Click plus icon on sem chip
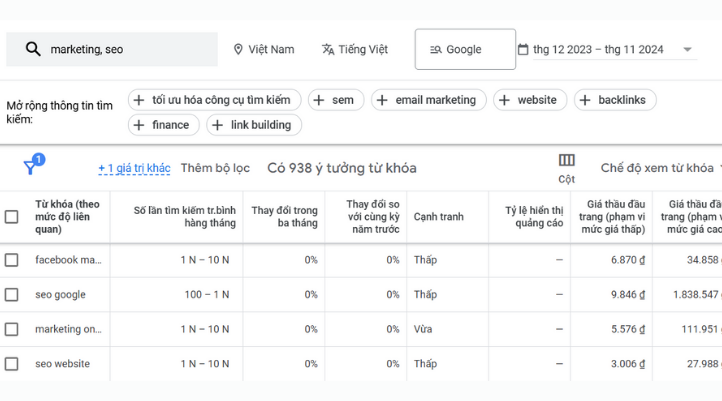Image resolution: width=722 pixels, height=401 pixels. [319, 100]
